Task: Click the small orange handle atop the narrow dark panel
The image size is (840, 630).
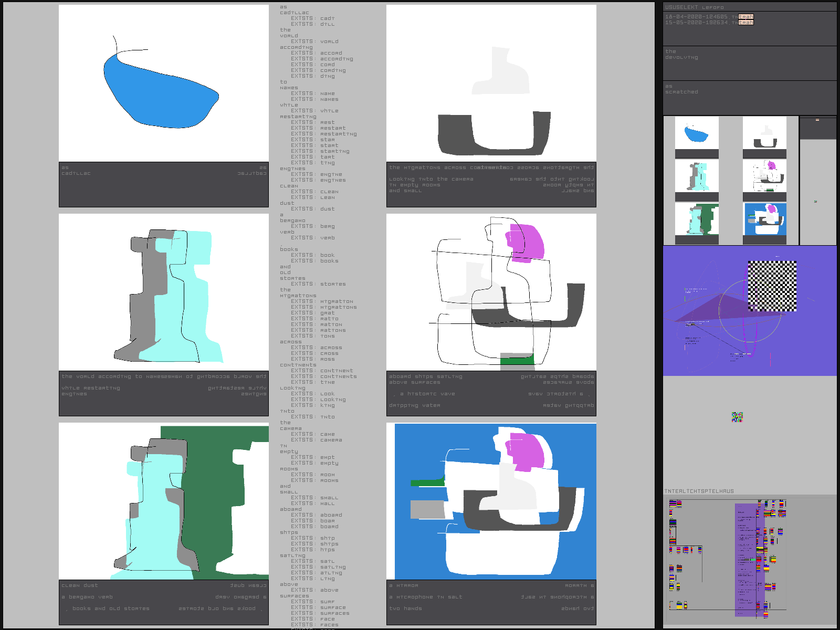Action: 817,120
